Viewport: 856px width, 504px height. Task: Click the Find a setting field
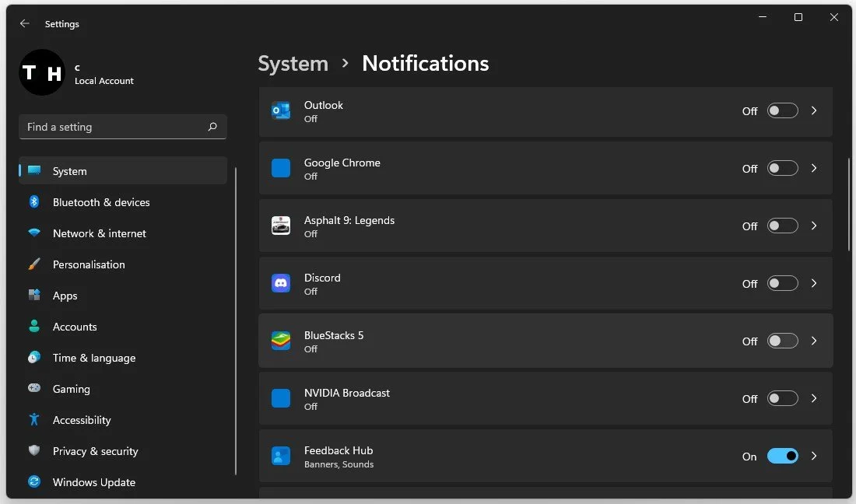(123, 127)
